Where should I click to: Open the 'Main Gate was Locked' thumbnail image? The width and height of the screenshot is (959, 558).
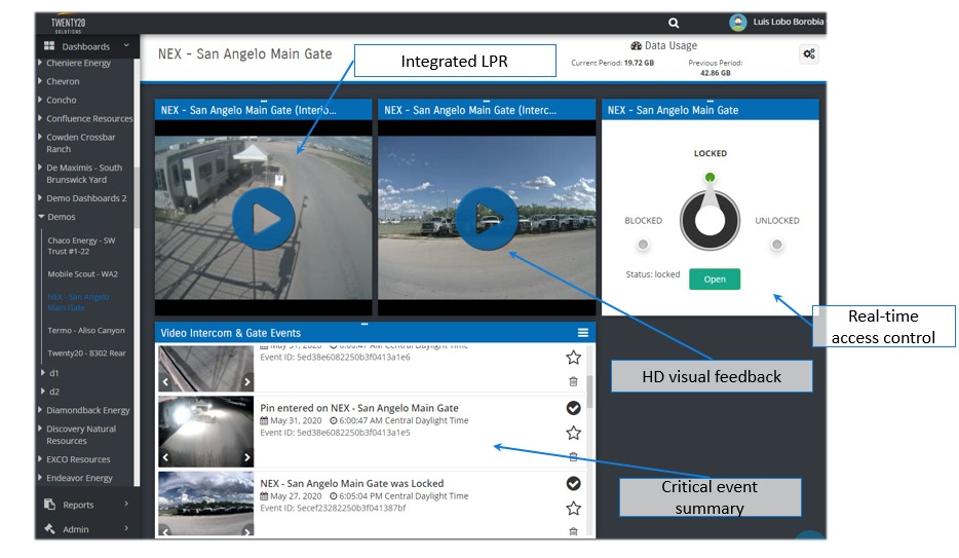pyautogui.click(x=206, y=504)
